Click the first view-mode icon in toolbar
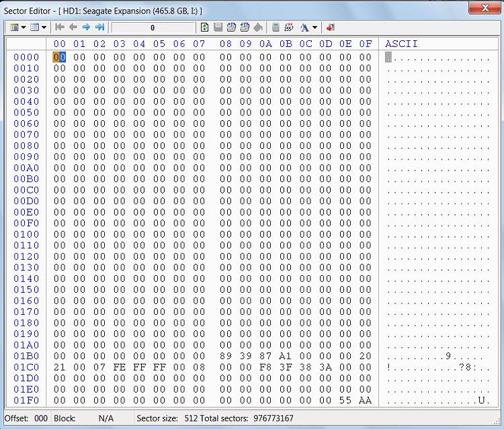504x429 pixels. point(14,28)
